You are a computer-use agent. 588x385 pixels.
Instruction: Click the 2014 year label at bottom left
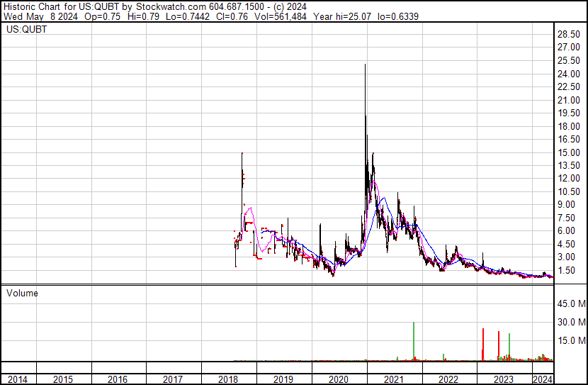click(x=17, y=379)
